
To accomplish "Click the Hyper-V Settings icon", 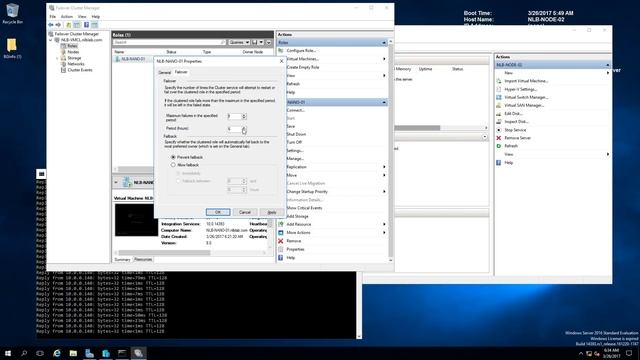I will pyautogui.click(x=498, y=89).
